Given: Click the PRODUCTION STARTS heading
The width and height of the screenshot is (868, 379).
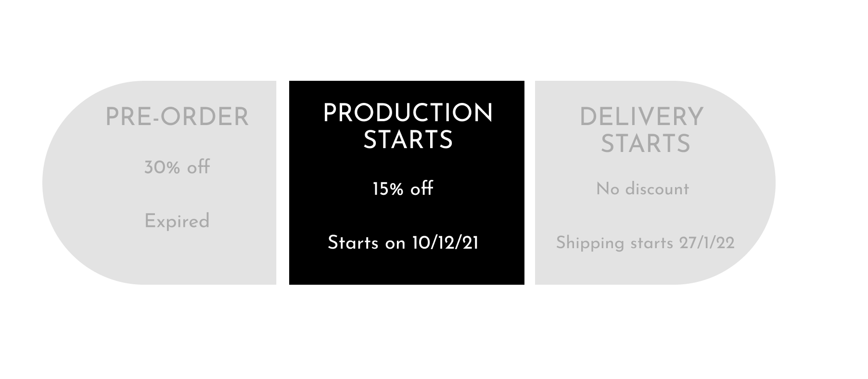Looking at the screenshot, I should click(x=408, y=126).
